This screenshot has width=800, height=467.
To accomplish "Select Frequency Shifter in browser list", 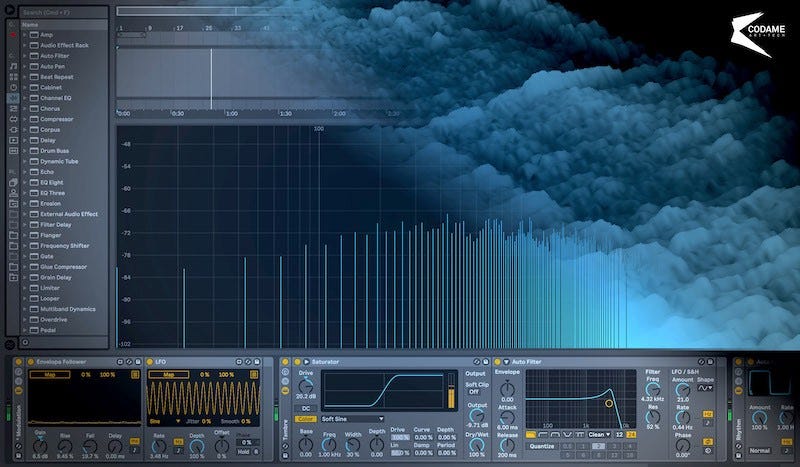I will coord(65,245).
